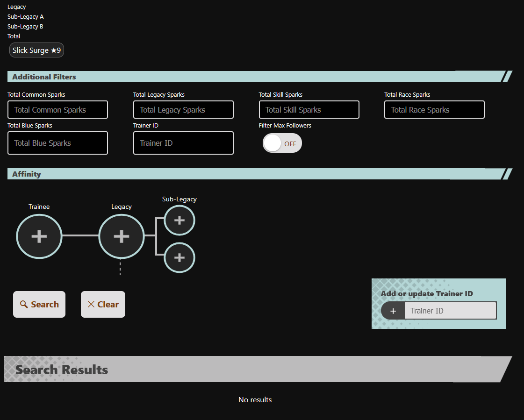Focus the Total Skill Sparks field
This screenshot has width=524, height=420.
point(309,110)
